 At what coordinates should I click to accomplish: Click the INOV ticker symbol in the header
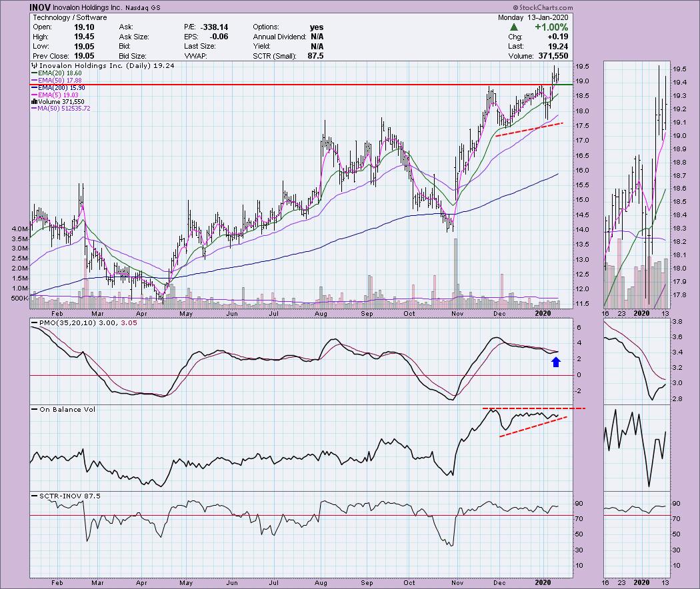(40, 7)
